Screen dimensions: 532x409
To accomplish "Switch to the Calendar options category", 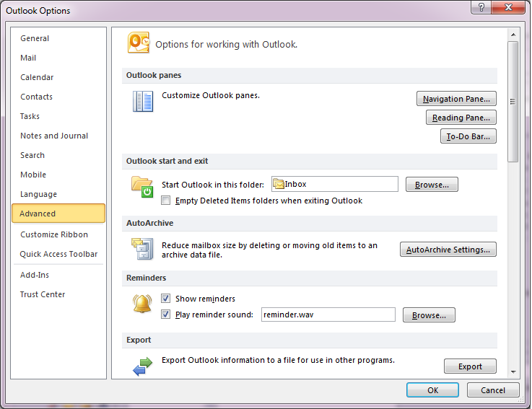I will (37, 77).
